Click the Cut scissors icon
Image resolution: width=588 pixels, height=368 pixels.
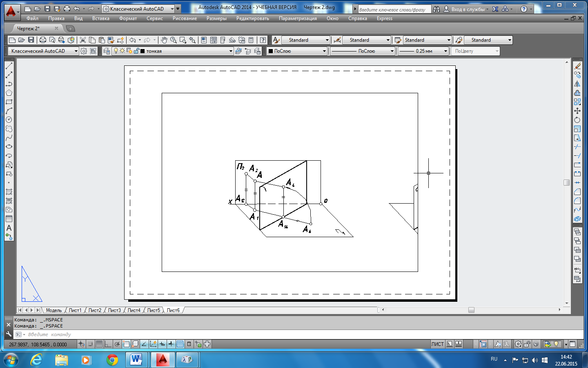(83, 40)
